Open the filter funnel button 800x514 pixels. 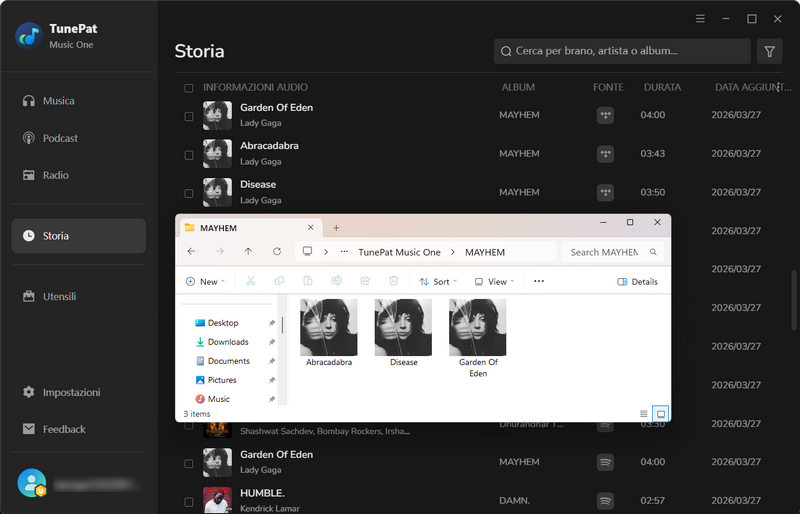point(769,51)
